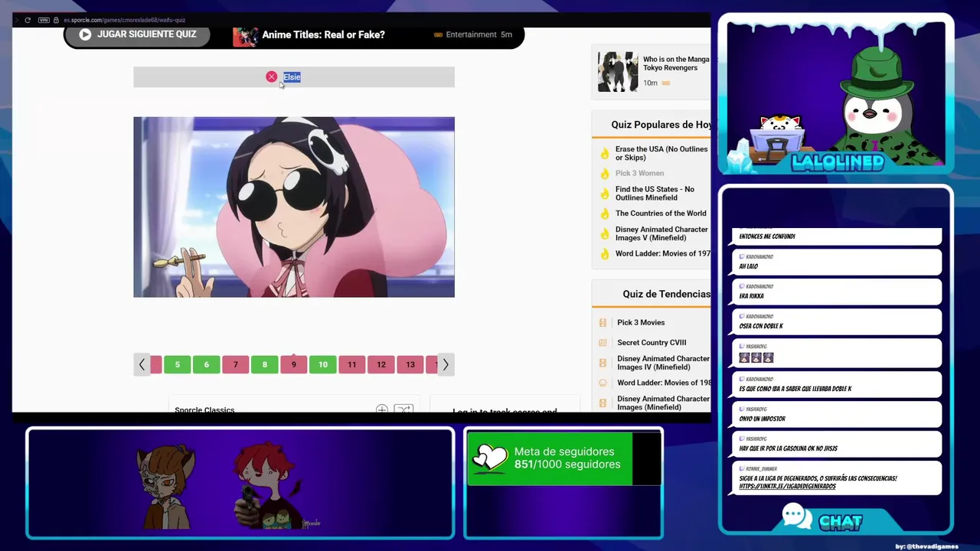Open The Countries of the World quiz
Viewport: 980px width, 551px height.
661,214
